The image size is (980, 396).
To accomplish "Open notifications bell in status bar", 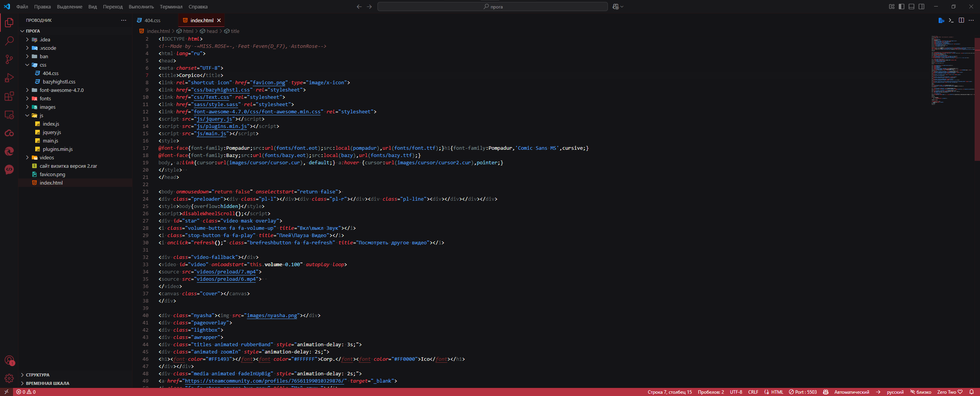I will coord(971,392).
